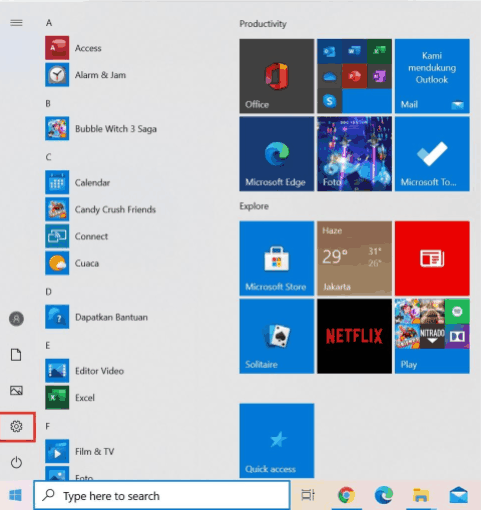Open OneNote in the Office folder tile
This screenshot has height=512, width=482.
379,76
